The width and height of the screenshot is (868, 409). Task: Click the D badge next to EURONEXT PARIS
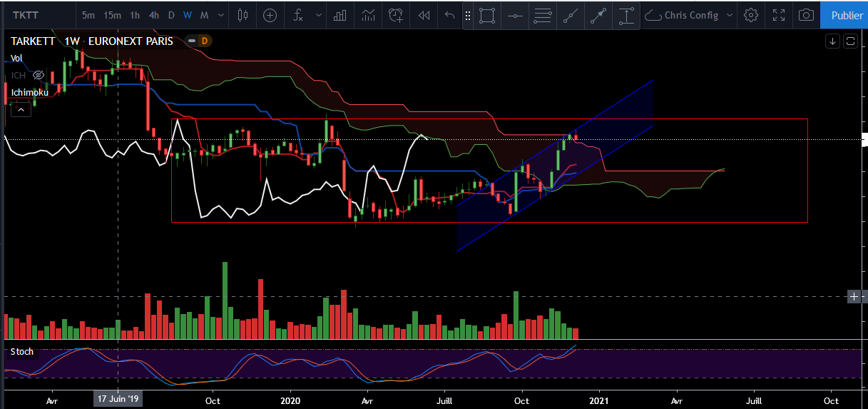coord(204,41)
